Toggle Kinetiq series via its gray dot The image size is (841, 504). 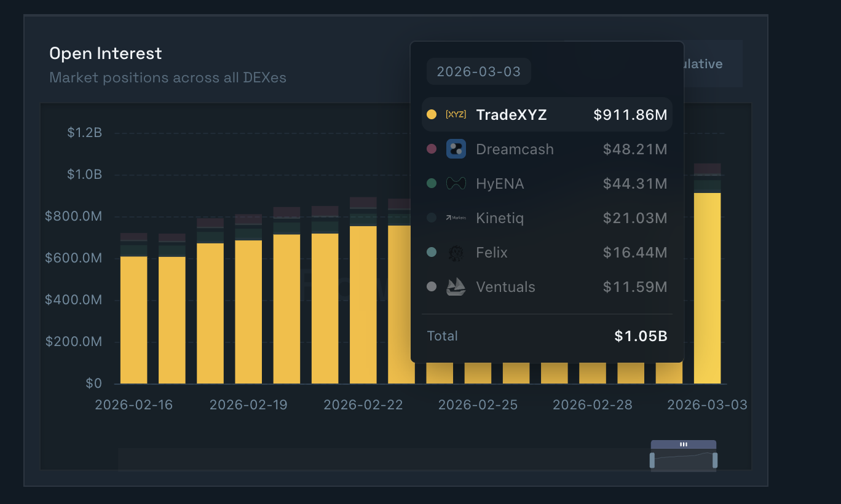pos(431,218)
